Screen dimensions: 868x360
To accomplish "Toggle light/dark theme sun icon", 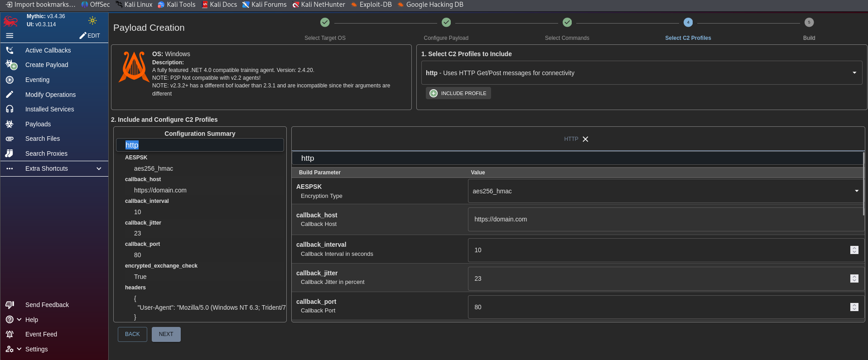I will [92, 20].
